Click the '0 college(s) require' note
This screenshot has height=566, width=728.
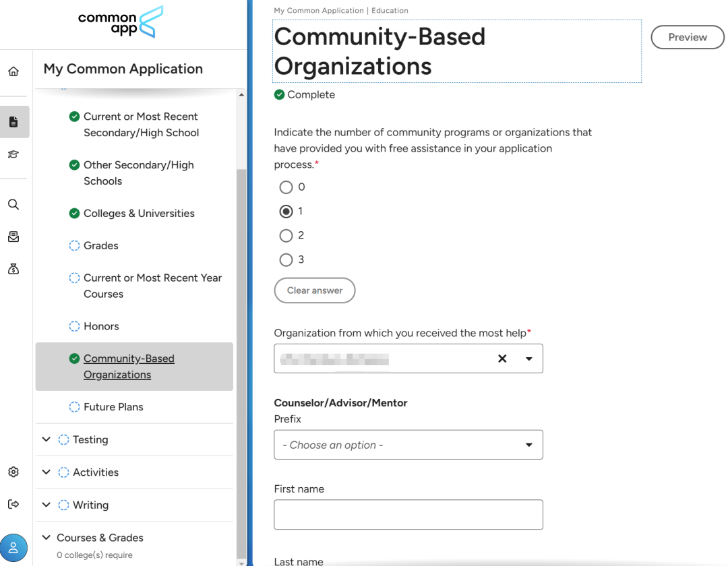click(95, 555)
